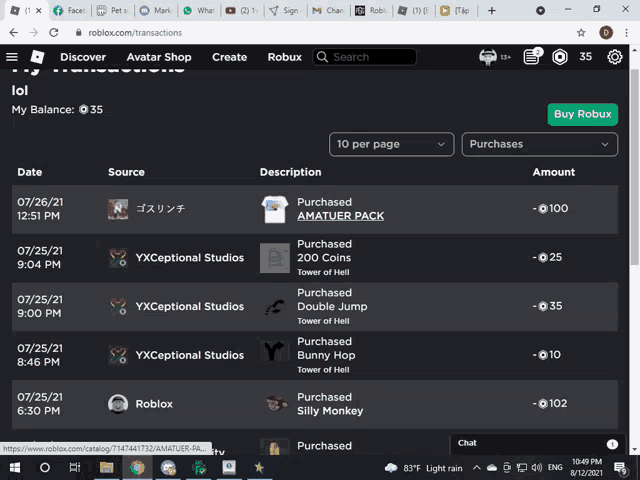Image resolution: width=640 pixels, height=480 pixels.
Task: Open a new browser tab
Action: coord(492,11)
